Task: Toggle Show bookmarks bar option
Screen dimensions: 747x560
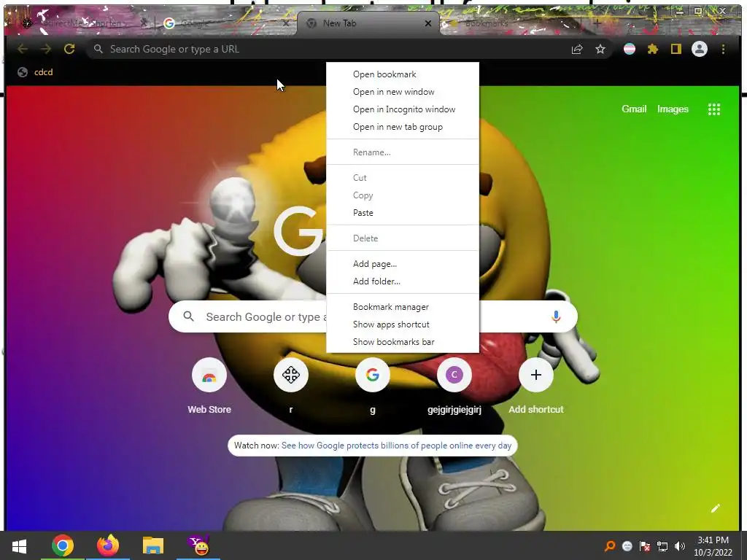Action: click(403, 342)
